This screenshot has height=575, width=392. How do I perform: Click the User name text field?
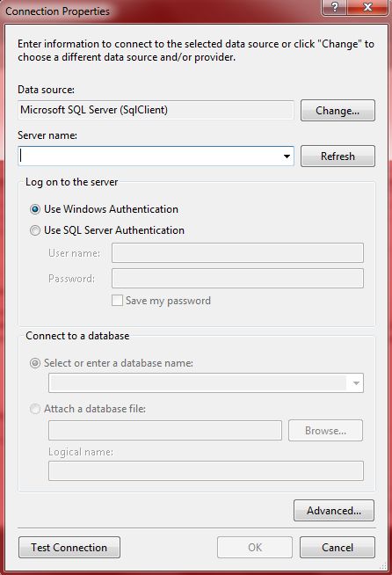tap(237, 253)
